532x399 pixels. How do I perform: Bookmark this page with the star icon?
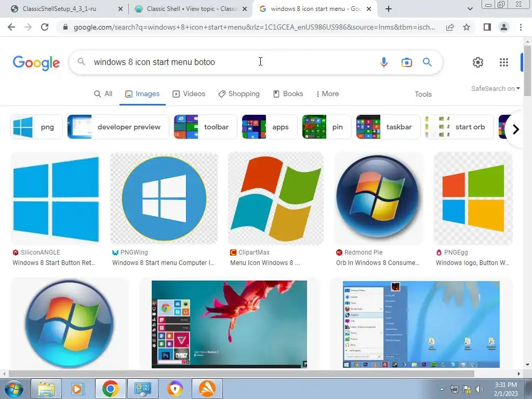click(x=467, y=27)
